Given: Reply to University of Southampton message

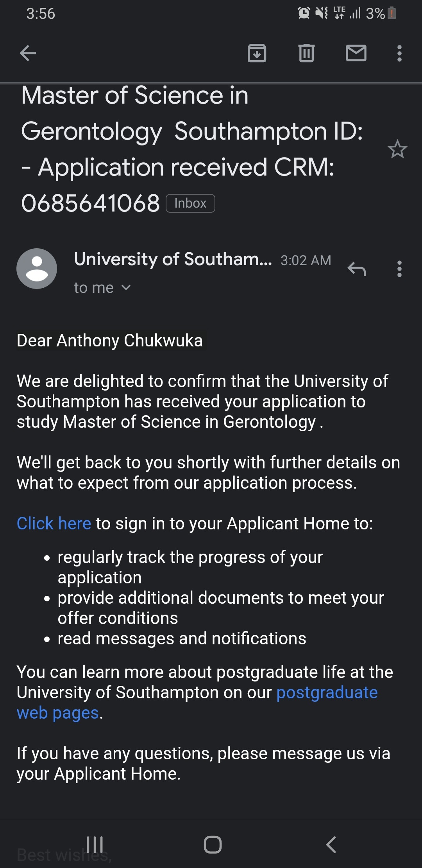Looking at the screenshot, I should click(x=357, y=269).
